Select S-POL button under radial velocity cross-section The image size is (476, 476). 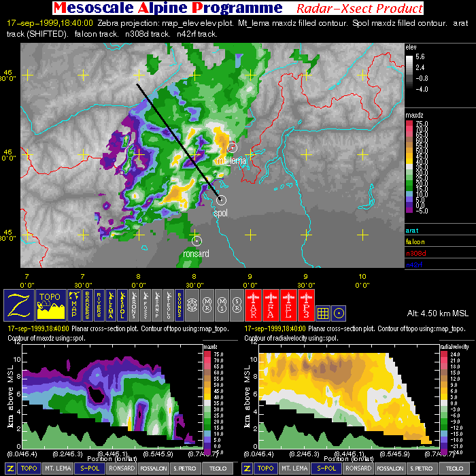pos(326,468)
